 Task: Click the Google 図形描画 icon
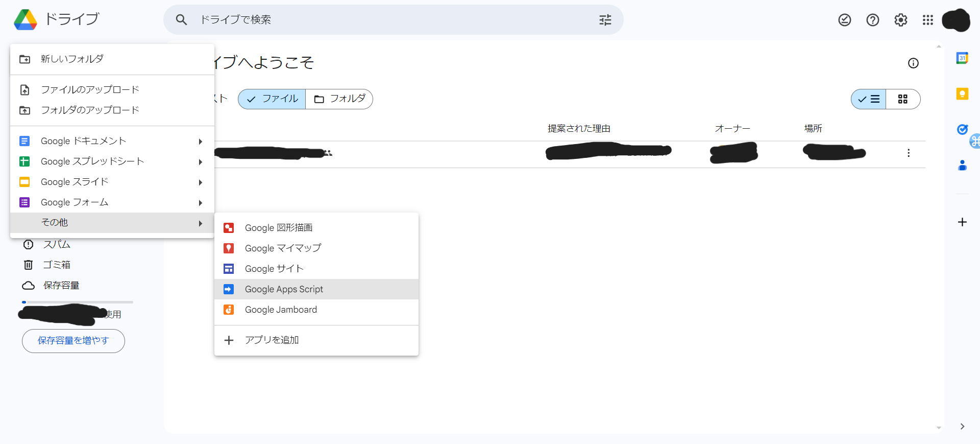click(x=229, y=228)
